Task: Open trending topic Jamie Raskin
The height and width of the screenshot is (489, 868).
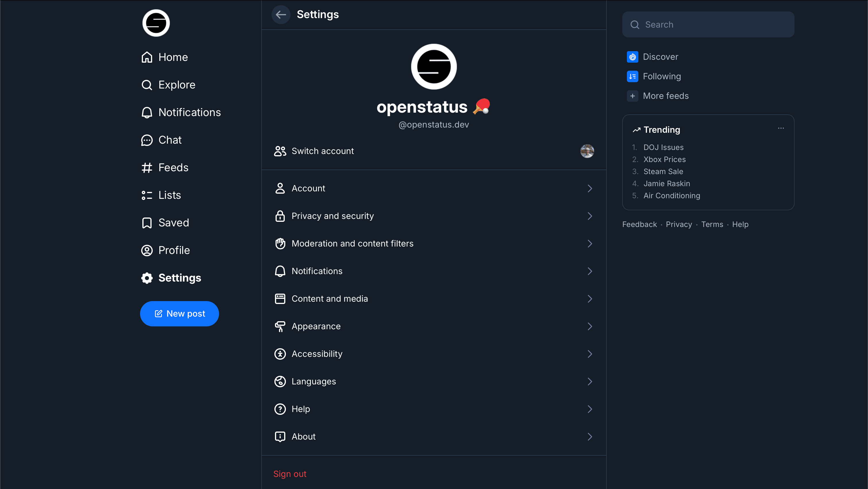Action: 666,184
